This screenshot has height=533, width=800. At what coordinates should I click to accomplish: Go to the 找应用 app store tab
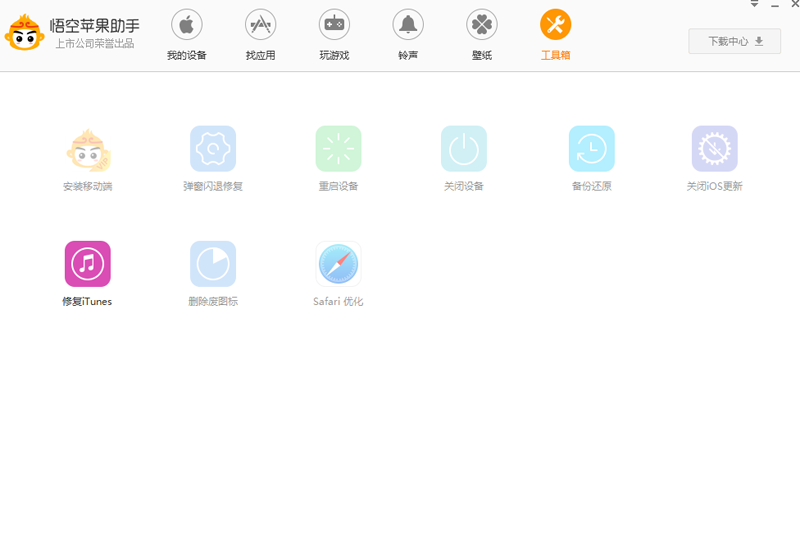click(260, 35)
